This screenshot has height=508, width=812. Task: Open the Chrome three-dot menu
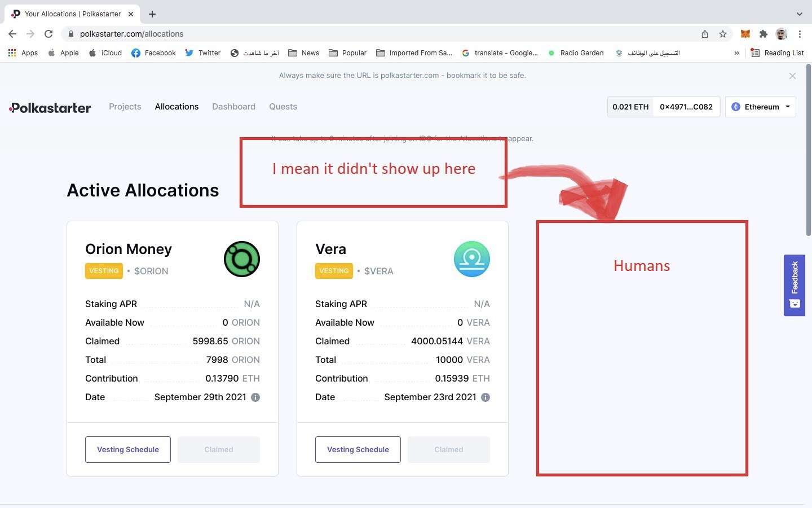click(800, 34)
